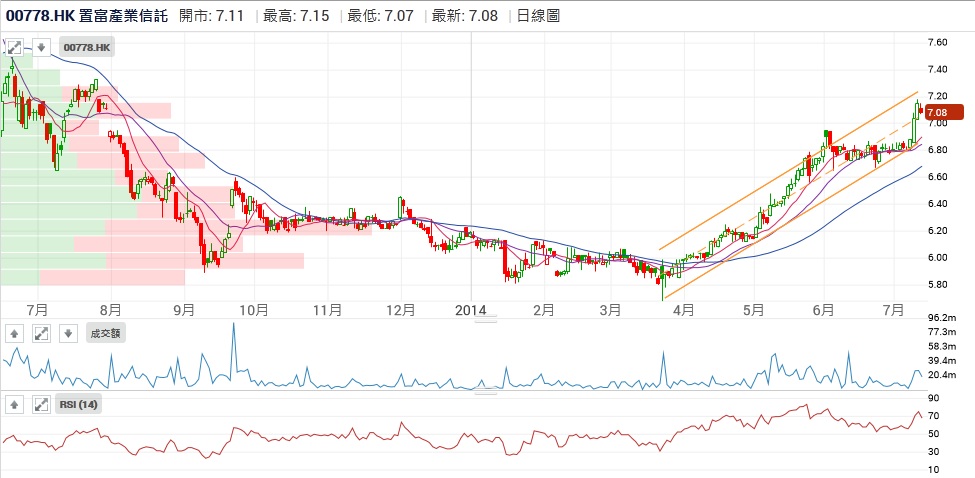Open the 成交額 indicator label options
Viewport: 975px width, 478px height.
pyautogui.click(x=104, y=333)
